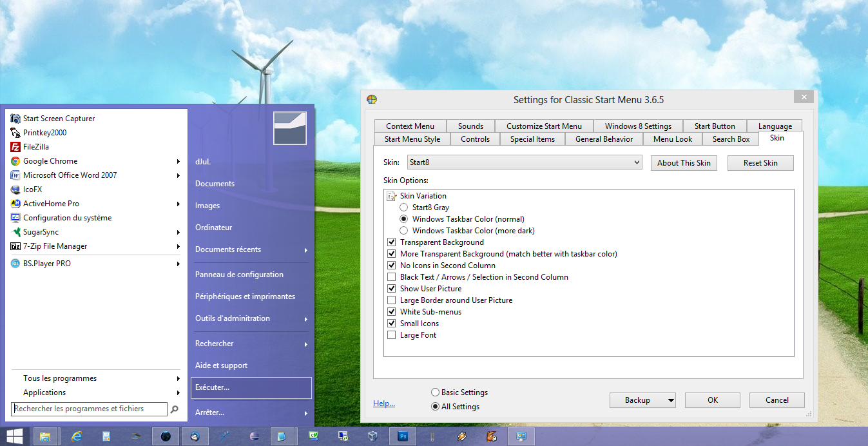
Task: Open Adobe Photoshop from the taskbar
Action: click(402, 436)
